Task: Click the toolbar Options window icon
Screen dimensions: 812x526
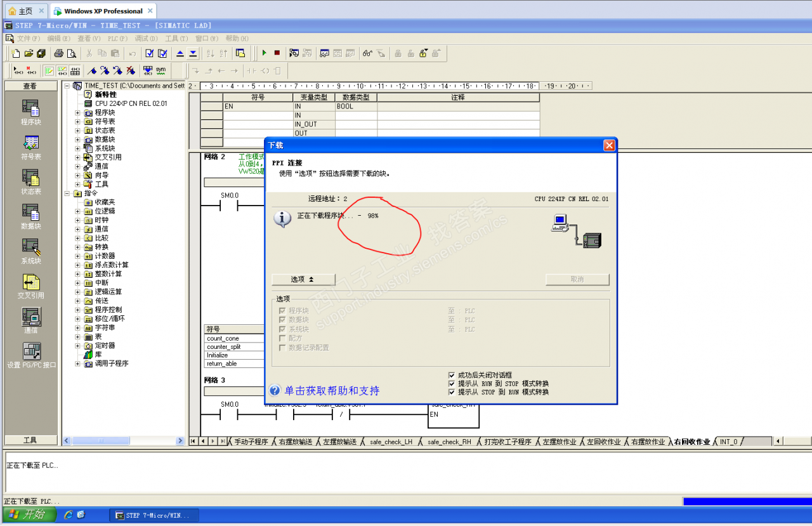Action: pos(240,53)
